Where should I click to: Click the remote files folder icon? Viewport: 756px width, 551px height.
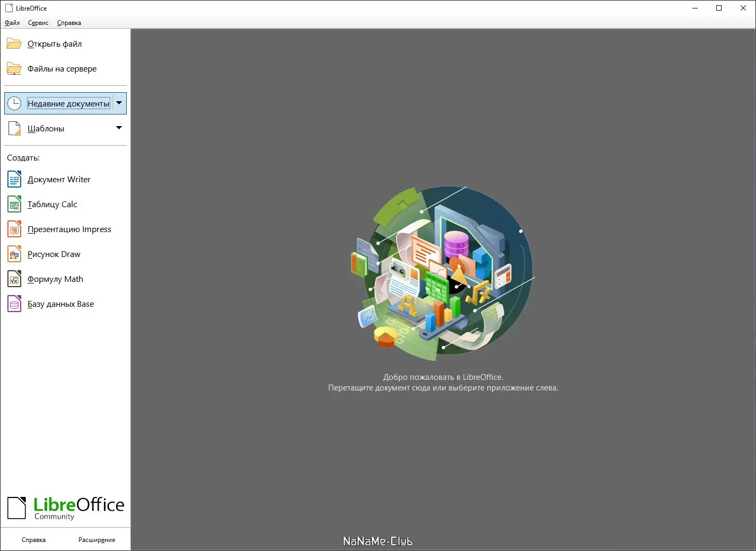[14, 69]
